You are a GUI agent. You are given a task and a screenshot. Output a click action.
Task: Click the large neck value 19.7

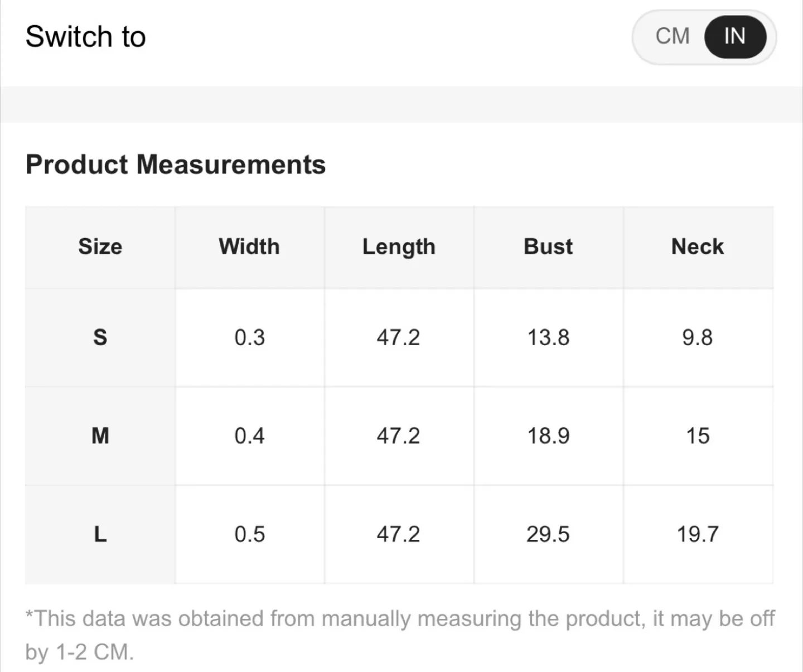click(x=698, y=534)
